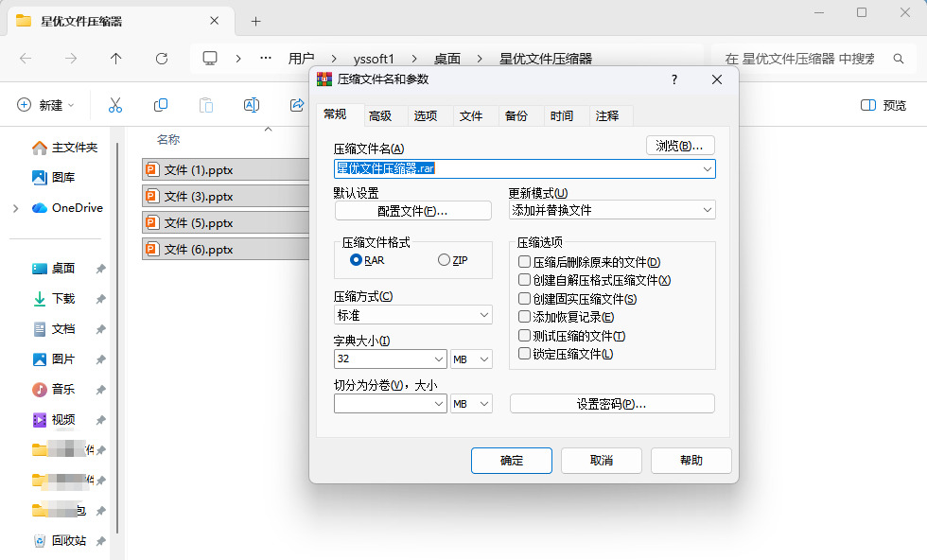Open OneDrive in Explorer sidebar

67,207
